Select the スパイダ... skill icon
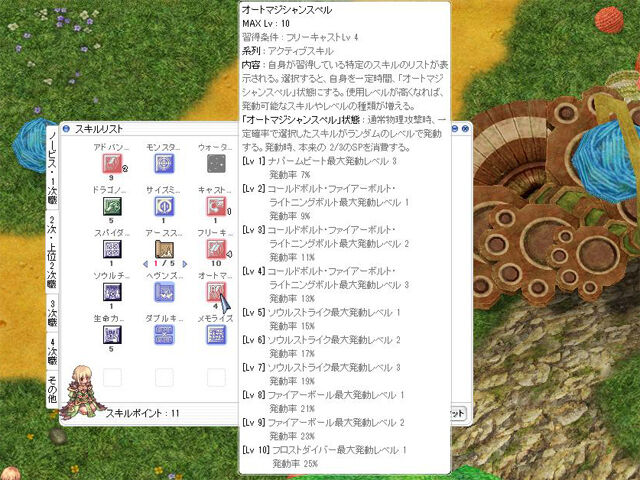 click(x=112, y=249)
